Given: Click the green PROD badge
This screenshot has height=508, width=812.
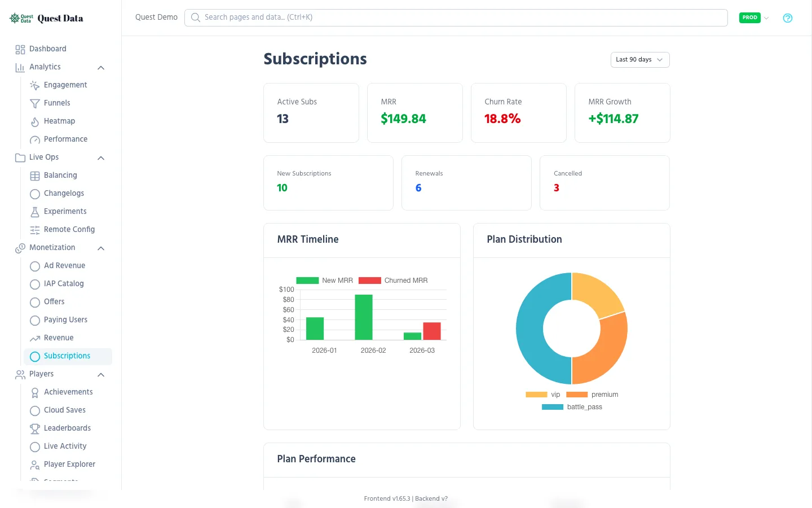Looking at the screenshot, I should pyautogui.click(x=750, y=18).
